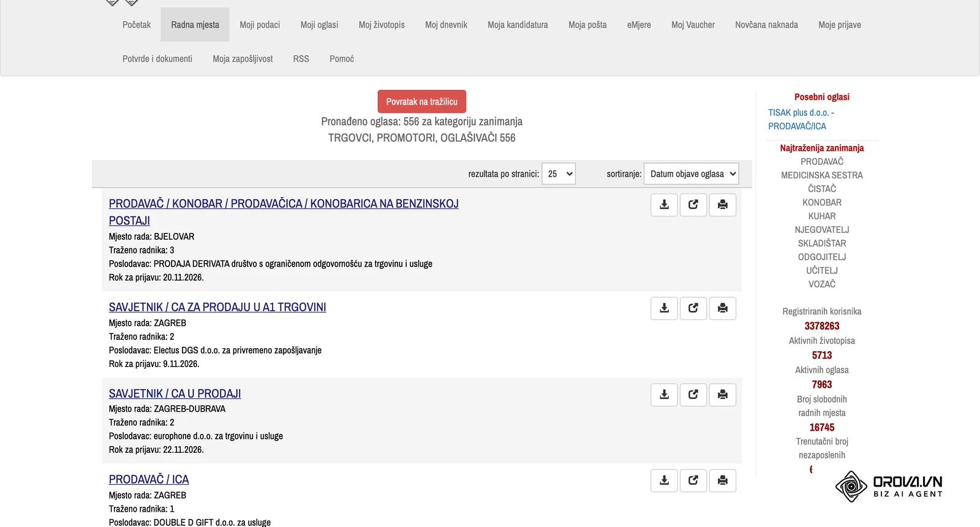Open the results per page dropdown
980x527 pixels.
[x=559, y=174]
